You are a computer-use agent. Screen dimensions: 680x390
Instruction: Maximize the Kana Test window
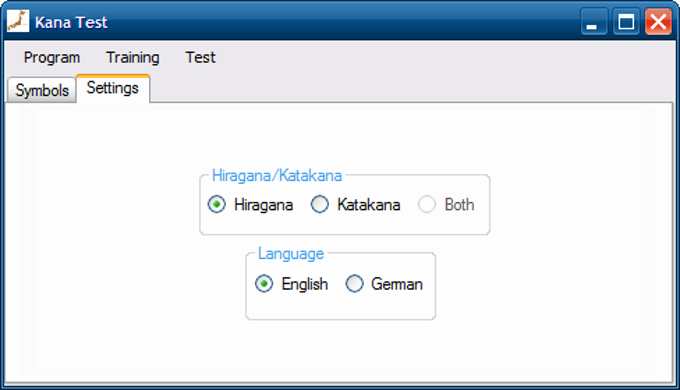[x=626, y=21]
